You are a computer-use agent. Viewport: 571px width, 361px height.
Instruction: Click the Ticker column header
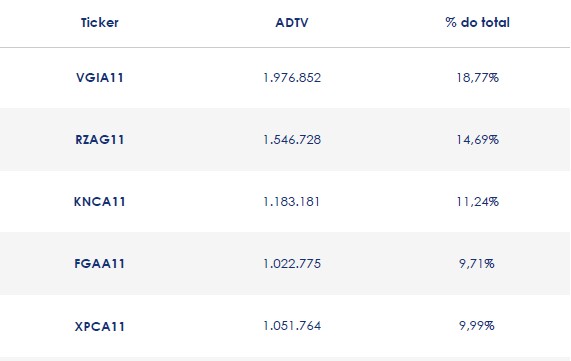pyautogui.click(x=99, y=23)
